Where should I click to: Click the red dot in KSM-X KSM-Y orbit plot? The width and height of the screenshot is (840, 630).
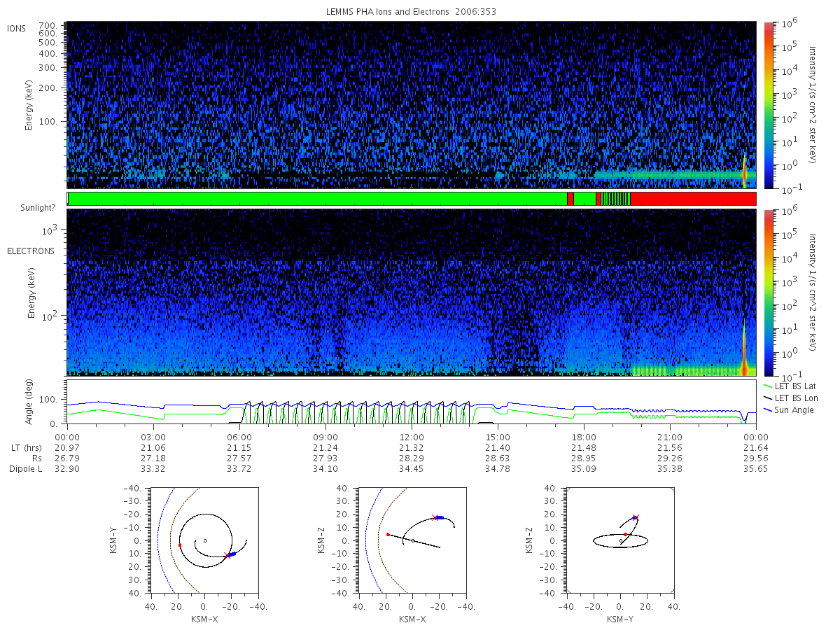pos(179,545)
